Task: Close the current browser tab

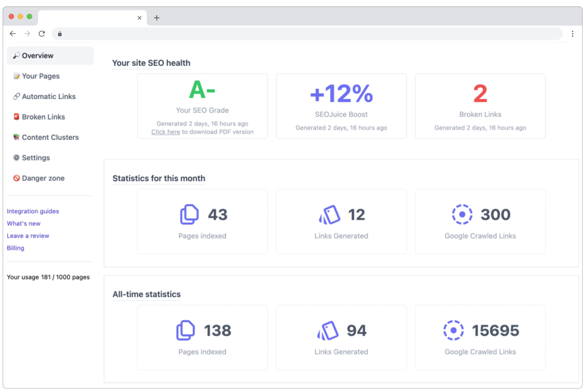Action: coord(139,18)
